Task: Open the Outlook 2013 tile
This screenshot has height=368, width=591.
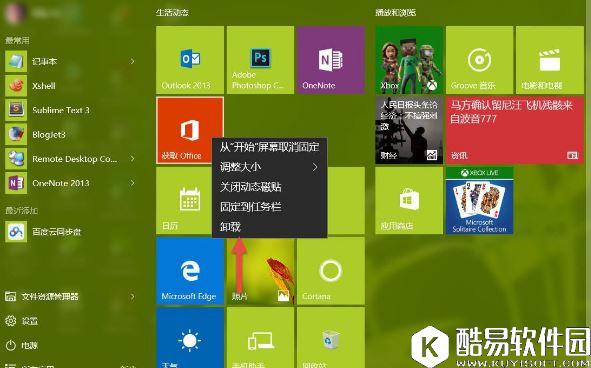Action: pyautogui.click(x=190, y=60)
